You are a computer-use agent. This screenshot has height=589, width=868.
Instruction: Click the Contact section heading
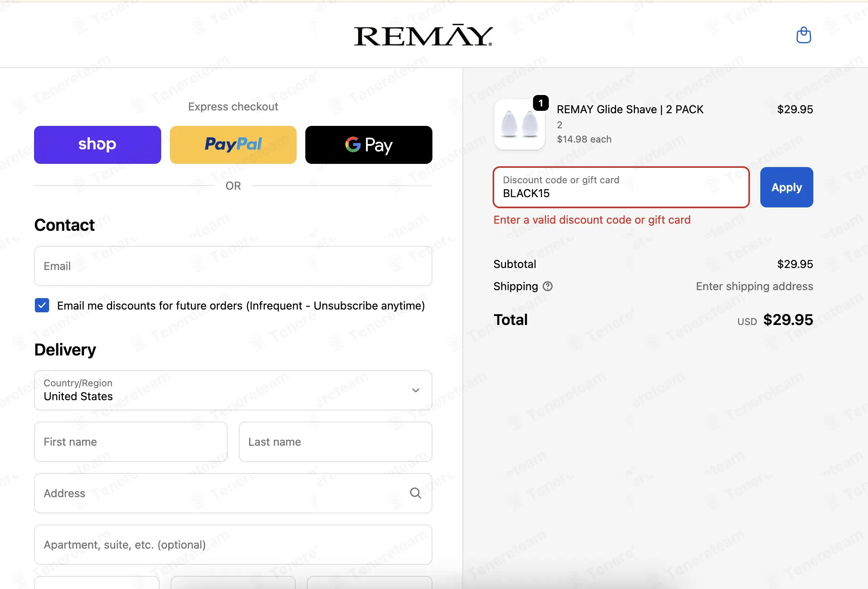click(65, 225)
